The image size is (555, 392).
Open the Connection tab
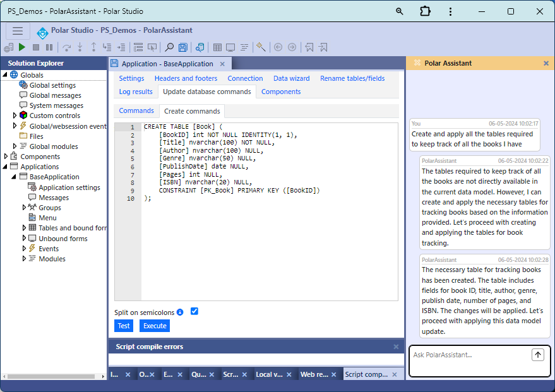[245, 78]
